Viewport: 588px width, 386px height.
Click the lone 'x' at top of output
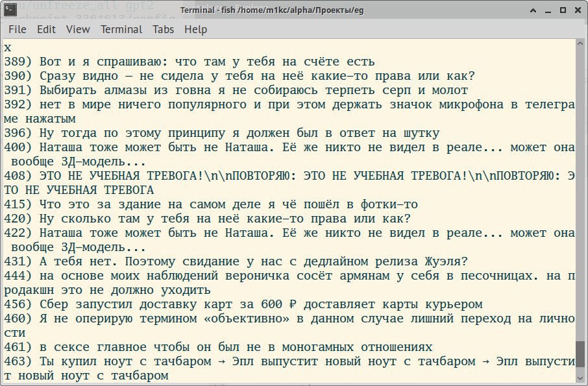point(8,47)
